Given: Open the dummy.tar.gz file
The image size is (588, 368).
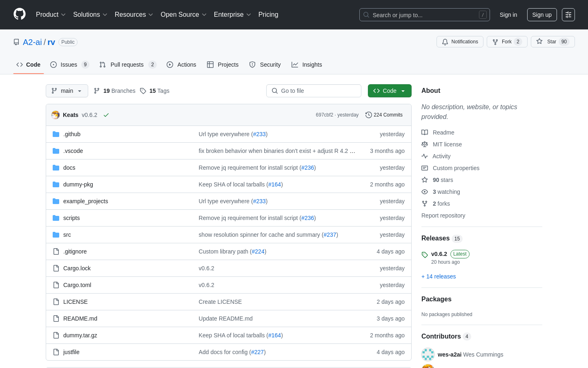Looking at the screenshot, I should coord(80,335).
